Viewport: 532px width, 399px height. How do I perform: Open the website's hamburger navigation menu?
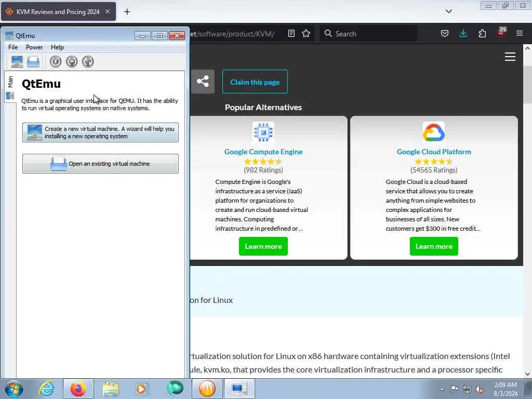(x=510, y=57)
